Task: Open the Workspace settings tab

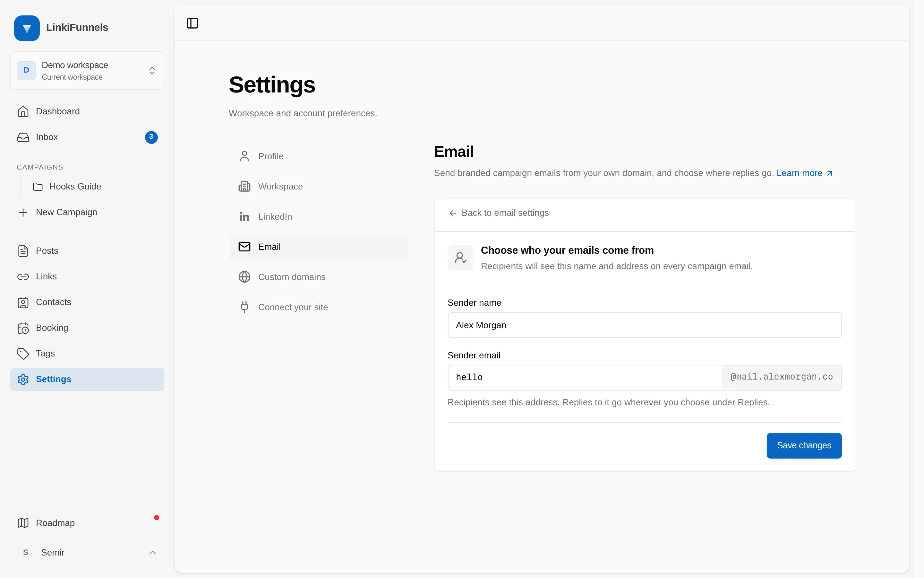Action: (319, 187)
